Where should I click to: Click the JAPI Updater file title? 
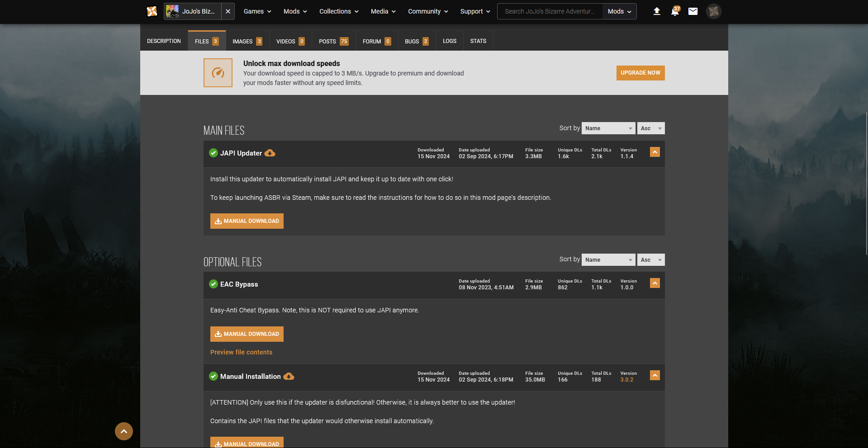[x=241, y=153]
